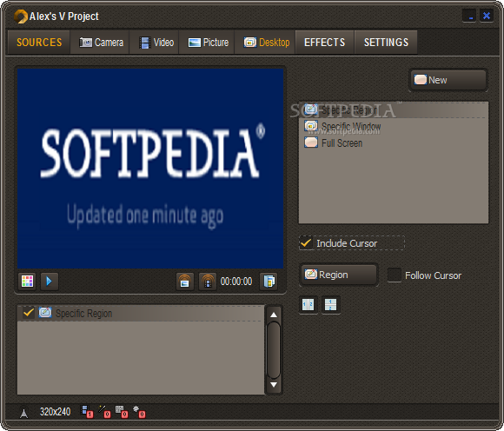Click the bottom list scrollbar thumb
Screen dimensions: 504x431
[x=274, y=350]
